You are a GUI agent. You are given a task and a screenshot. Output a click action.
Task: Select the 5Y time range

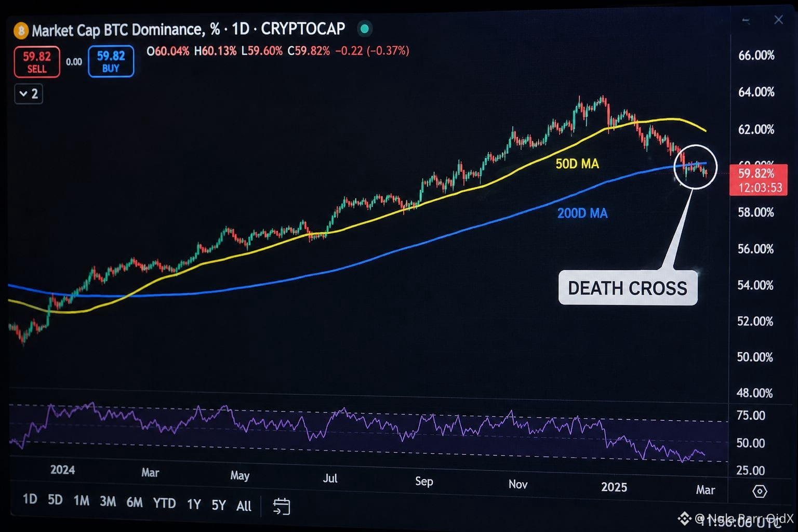(x=219, y=505)
